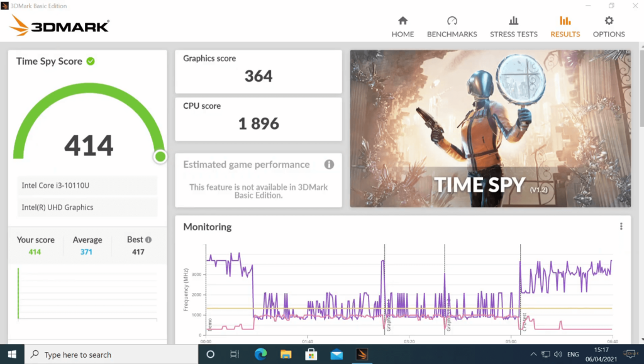
Task: Click the ENG language indicator
Action: coord(573,354)
